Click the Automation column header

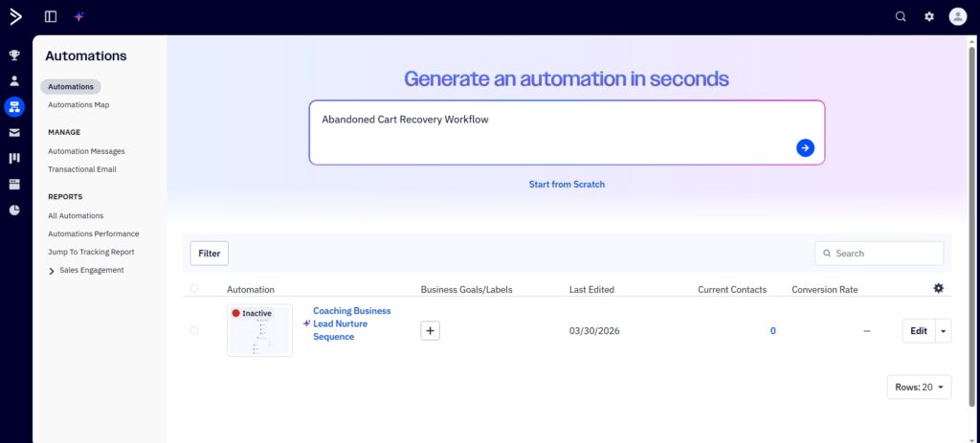click(x=251, y=289)
